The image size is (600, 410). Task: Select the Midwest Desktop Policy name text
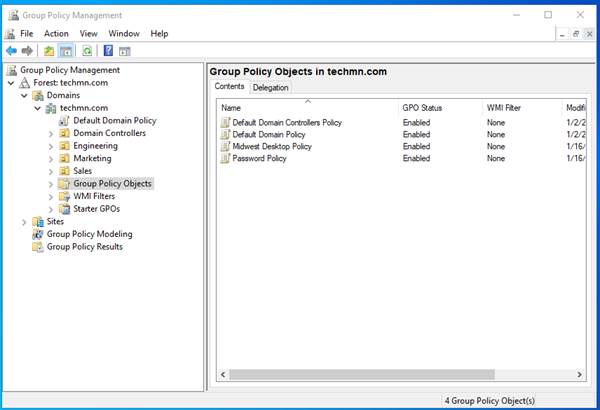point(272,147)
